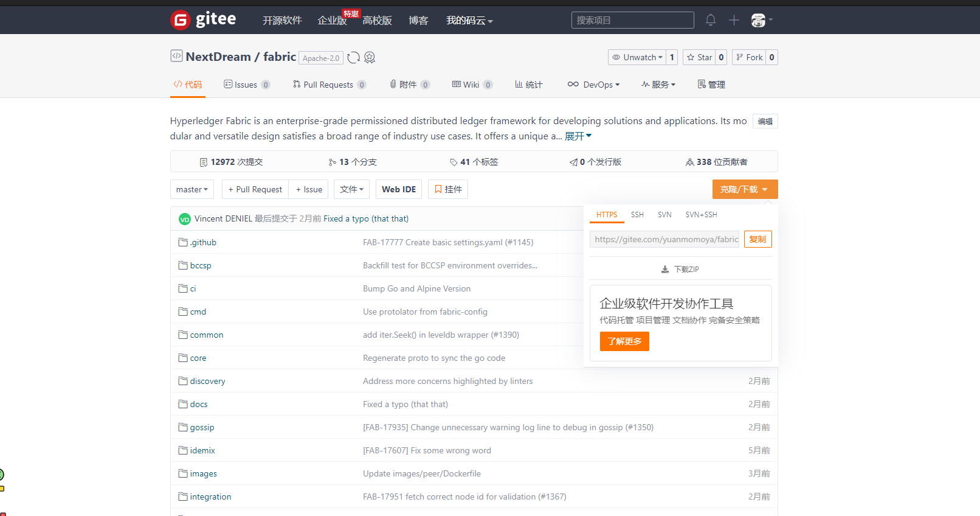Open 企业版 in top navigation
This screenshot has width=980, height=516.
click(332, 20)
